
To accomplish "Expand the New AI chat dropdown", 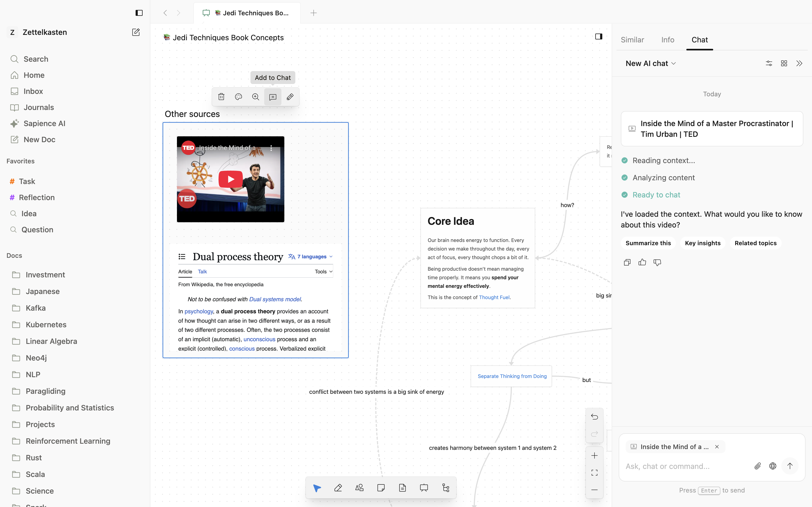I will click(x=674, y=63).
